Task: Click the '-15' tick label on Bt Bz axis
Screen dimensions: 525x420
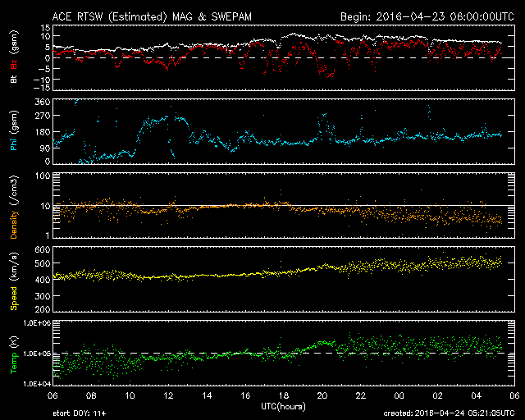Action: tap(42, 88)
